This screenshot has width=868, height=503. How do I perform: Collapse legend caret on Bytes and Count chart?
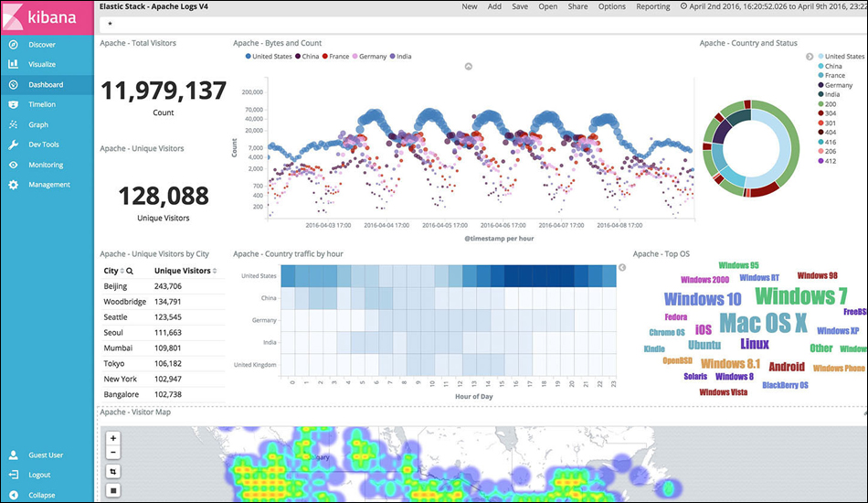click(469, 67)
